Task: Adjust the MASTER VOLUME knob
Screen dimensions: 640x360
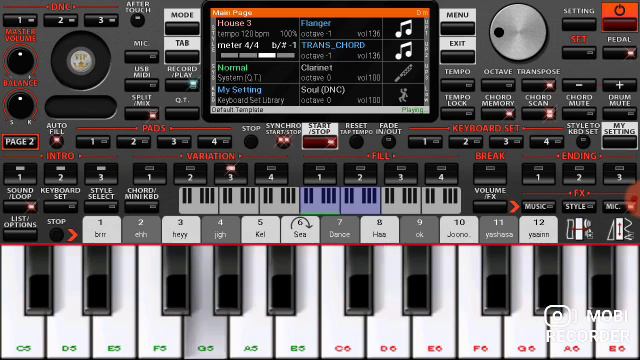Action: (x=20, y=60)
